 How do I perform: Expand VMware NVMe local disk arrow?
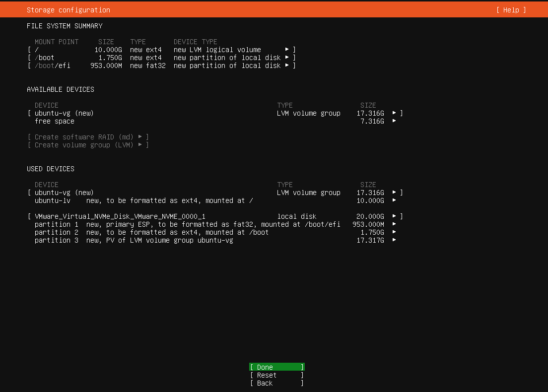tap(394, 216)
